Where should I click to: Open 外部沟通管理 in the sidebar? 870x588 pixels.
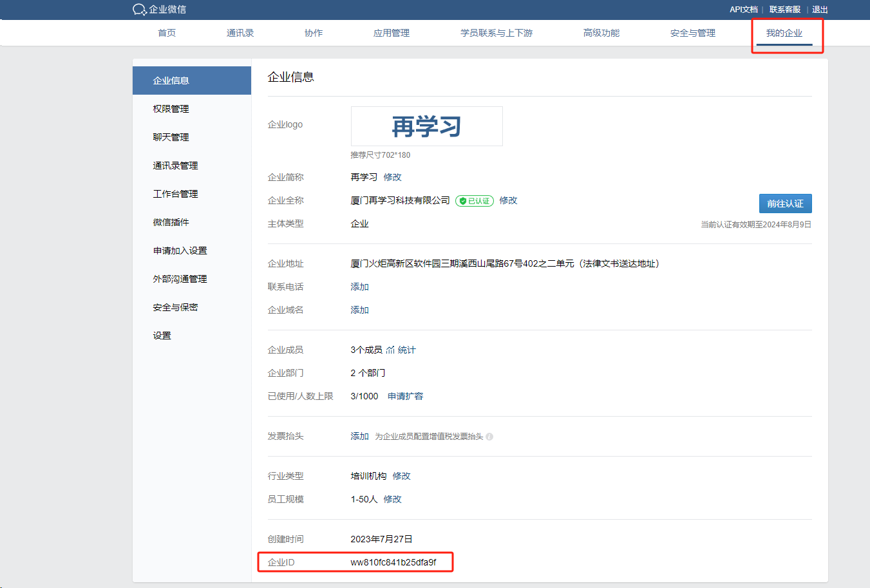(192, 279)
